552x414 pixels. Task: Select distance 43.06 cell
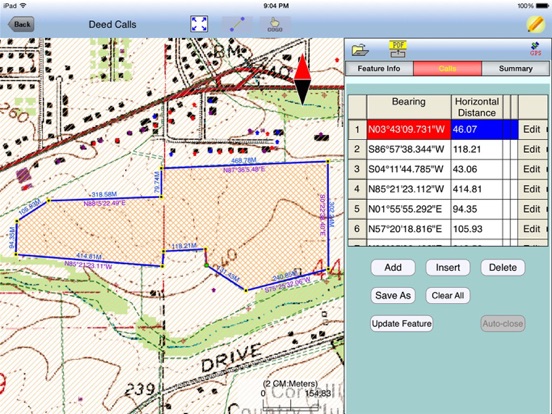pos(477,169)
